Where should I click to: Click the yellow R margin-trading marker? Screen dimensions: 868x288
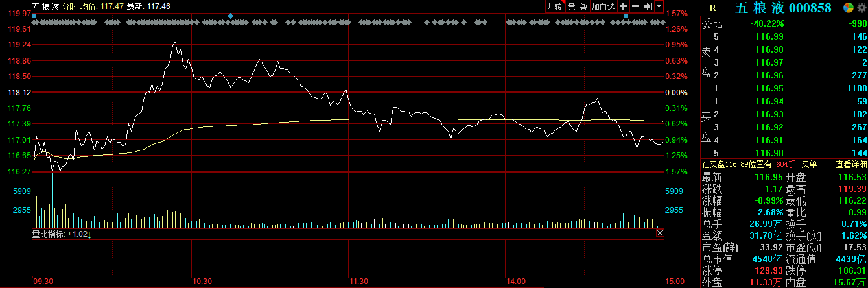713,8
